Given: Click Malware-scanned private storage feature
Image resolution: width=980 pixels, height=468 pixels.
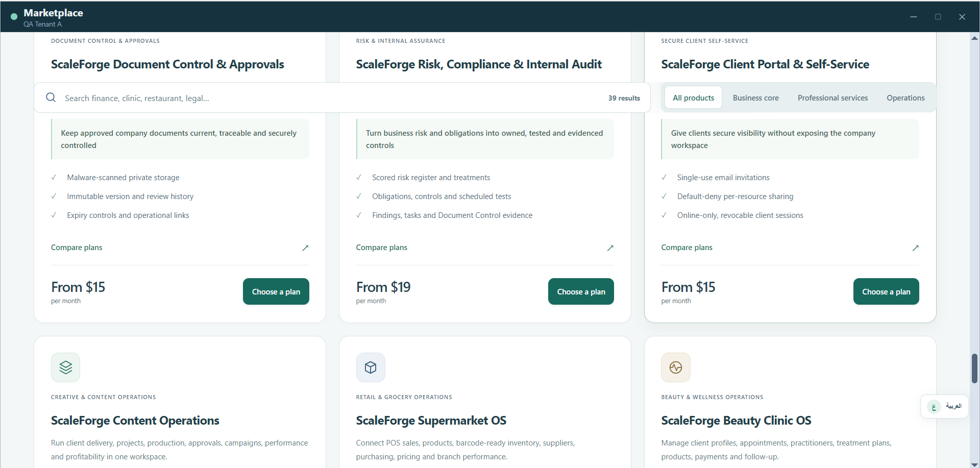Looking at the screenshot, I should [123, 178].
